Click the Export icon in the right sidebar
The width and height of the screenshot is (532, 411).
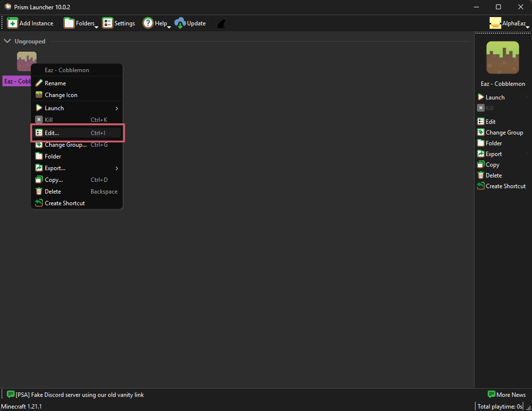480,154
